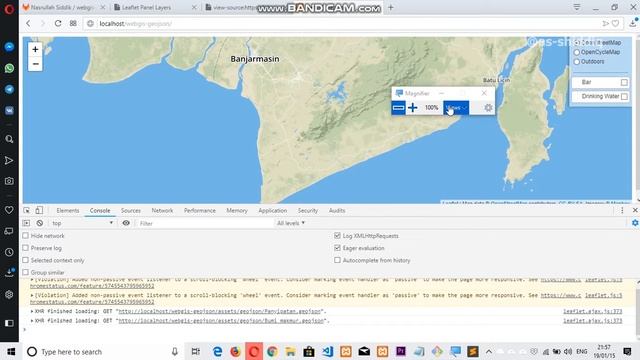Viewport: 640px width, 360px height.
Task: Click Windows search box
Action: click(x=102, y=351)
